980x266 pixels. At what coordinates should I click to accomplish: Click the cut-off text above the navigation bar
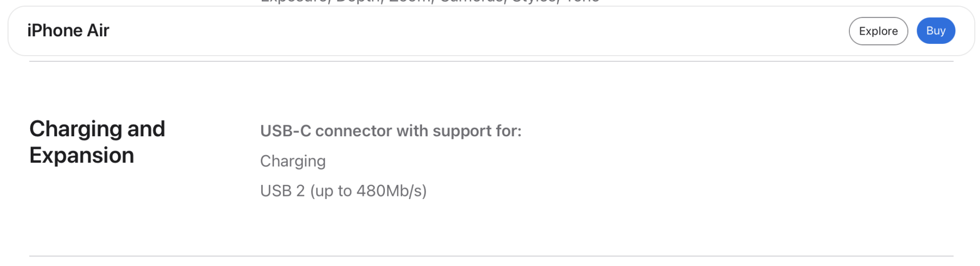pyautogui.click(x=429, y=2)
